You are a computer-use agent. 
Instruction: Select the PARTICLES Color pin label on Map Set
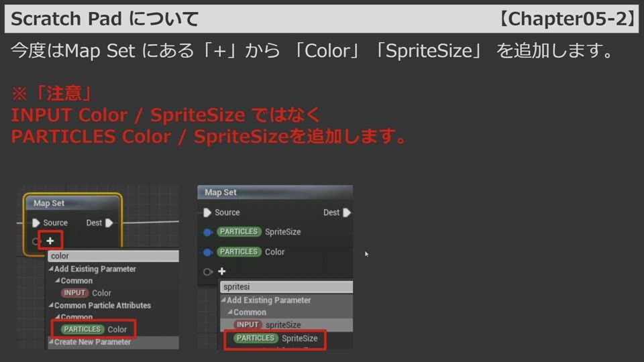(x=250, y=251)
